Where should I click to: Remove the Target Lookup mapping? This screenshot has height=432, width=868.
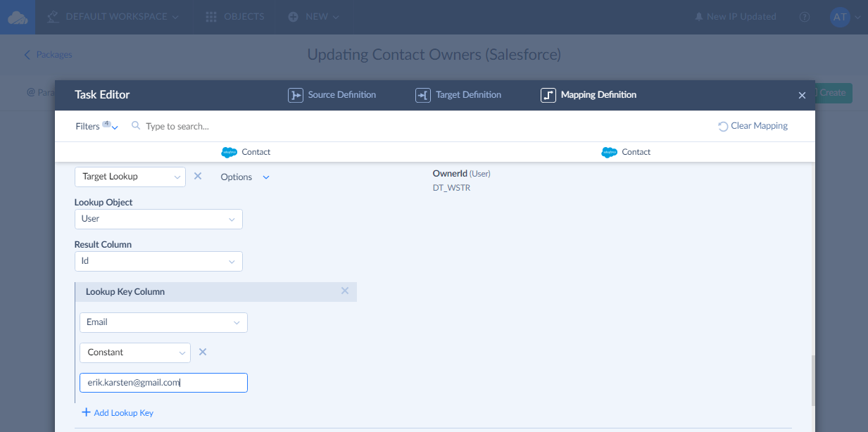[x=198, y=177]
